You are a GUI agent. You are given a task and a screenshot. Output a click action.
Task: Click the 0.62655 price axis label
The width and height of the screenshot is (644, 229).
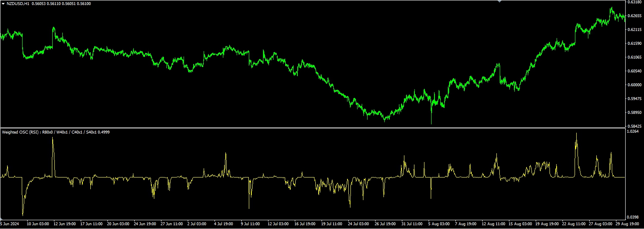coord(635,16)
